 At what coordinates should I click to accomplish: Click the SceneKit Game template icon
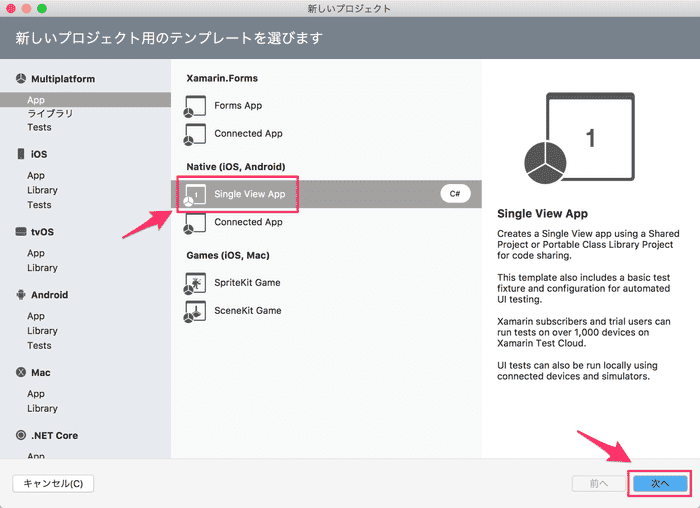pyautogui.click(x=195, y=311)
